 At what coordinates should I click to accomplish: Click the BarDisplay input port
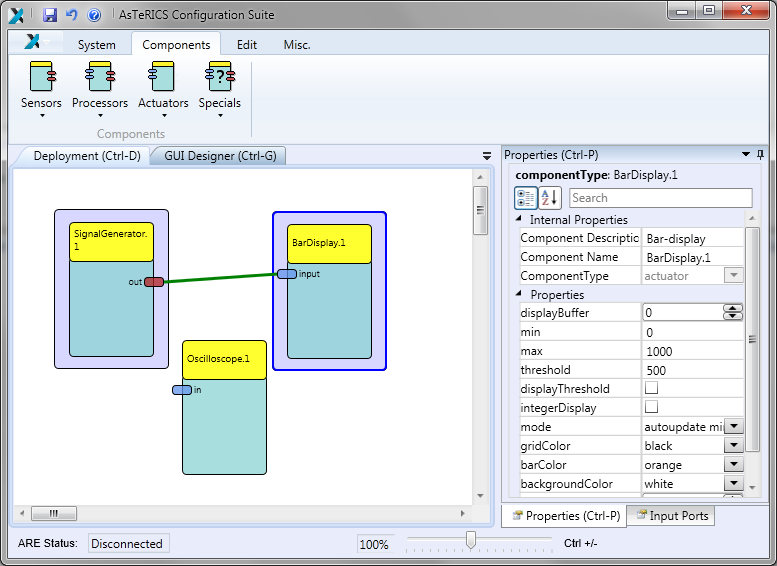287,274
